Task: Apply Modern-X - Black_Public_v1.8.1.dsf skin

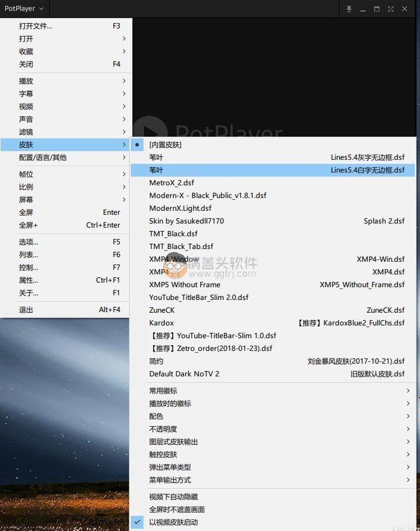Action: 273,195
